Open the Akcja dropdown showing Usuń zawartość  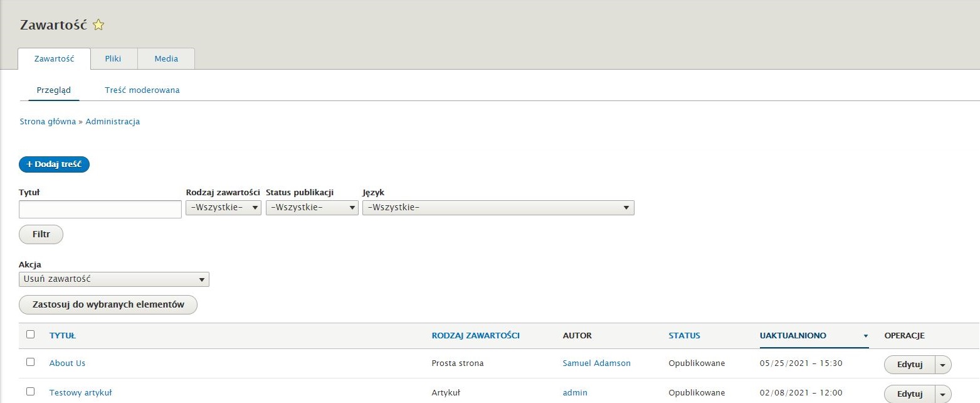114,279
